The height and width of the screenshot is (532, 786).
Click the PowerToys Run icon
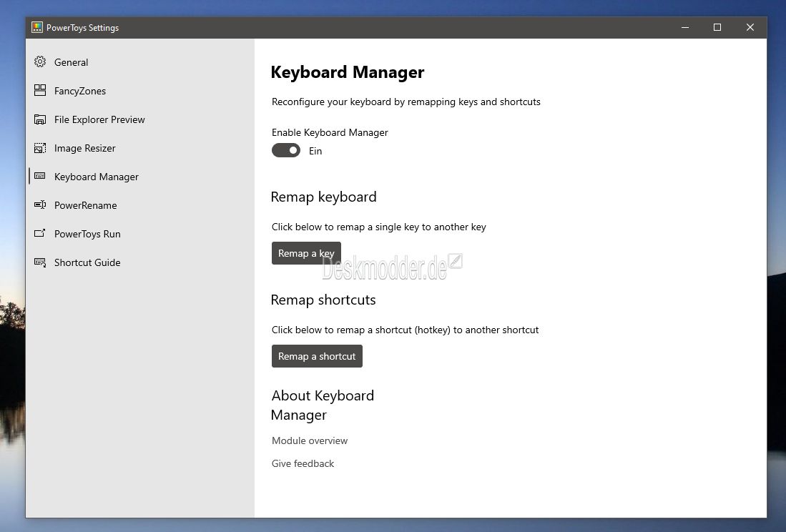point(40,233)
